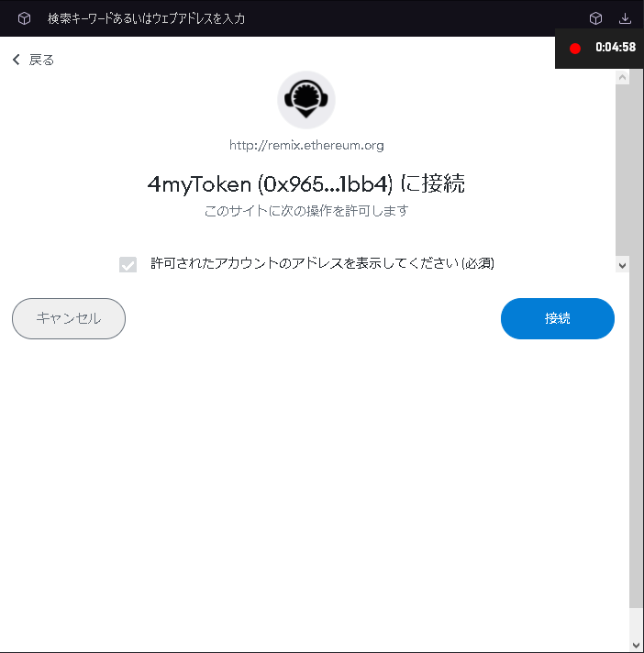
Task: Click the 4myToken (0x965...1bb4) heading
Action: [x=306, y=183]
